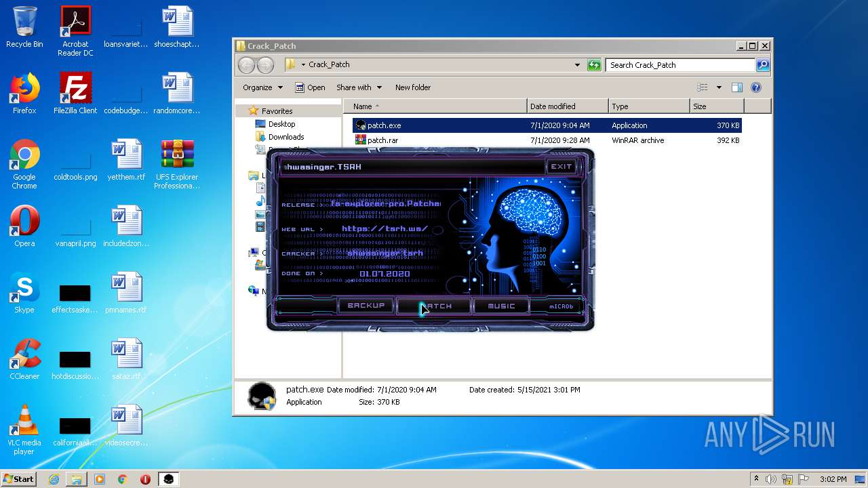Click the Explorer Forward navigation button
868x488 pixels.
[266, 65]
